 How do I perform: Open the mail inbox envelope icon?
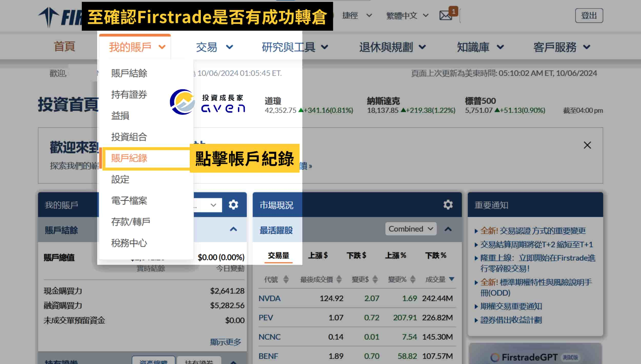click(x=446, y=16)
